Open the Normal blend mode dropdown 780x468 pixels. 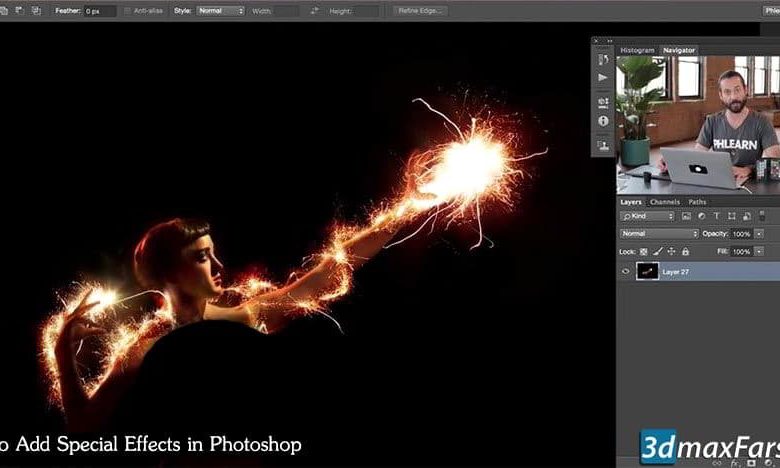[x=659, y=234]
